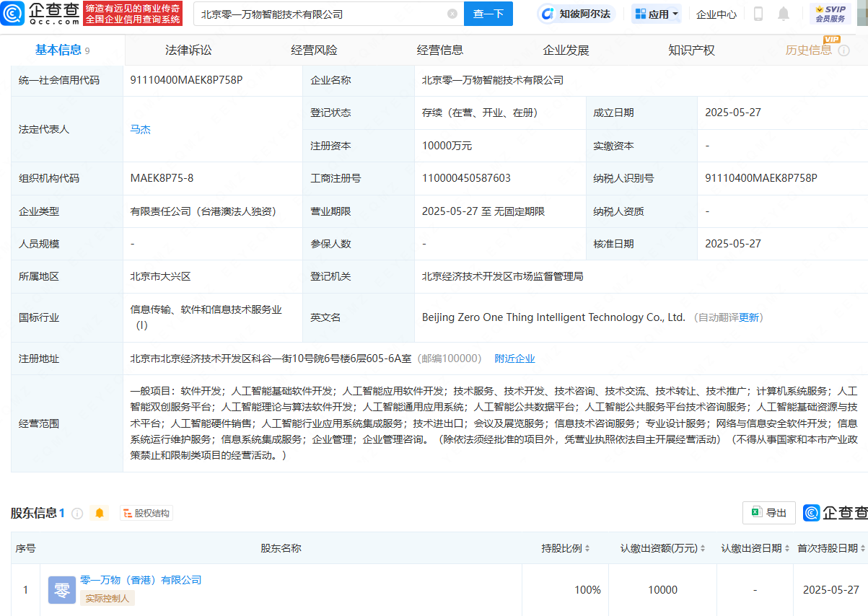Switch to 企业发展 tab
This screenshot has height=616, width=868.
tap(566, 50)
